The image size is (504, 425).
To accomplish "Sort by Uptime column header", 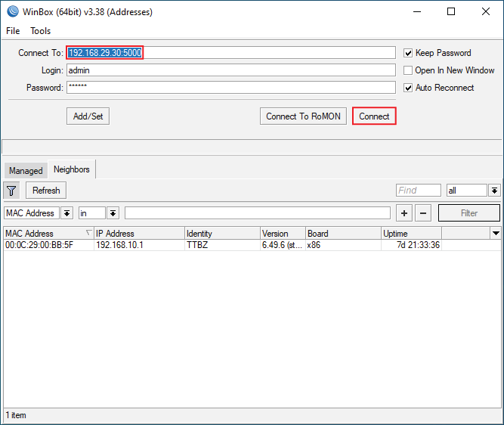I will coord(411,233).
